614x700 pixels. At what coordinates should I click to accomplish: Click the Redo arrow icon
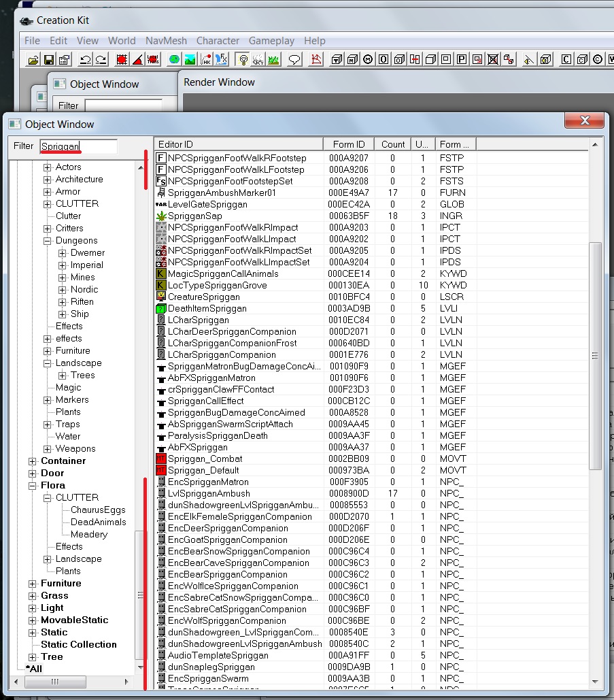point(101,59)
